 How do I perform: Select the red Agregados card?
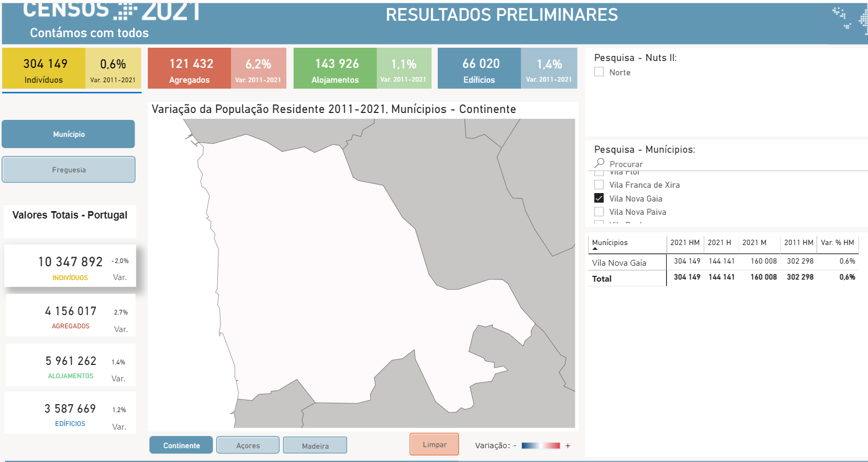(189, 68)
